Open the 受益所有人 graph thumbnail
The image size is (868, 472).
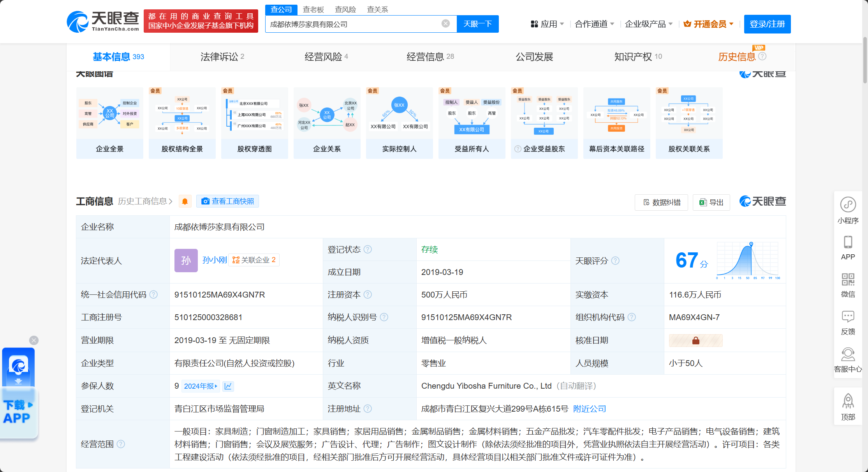click(472, 123)
